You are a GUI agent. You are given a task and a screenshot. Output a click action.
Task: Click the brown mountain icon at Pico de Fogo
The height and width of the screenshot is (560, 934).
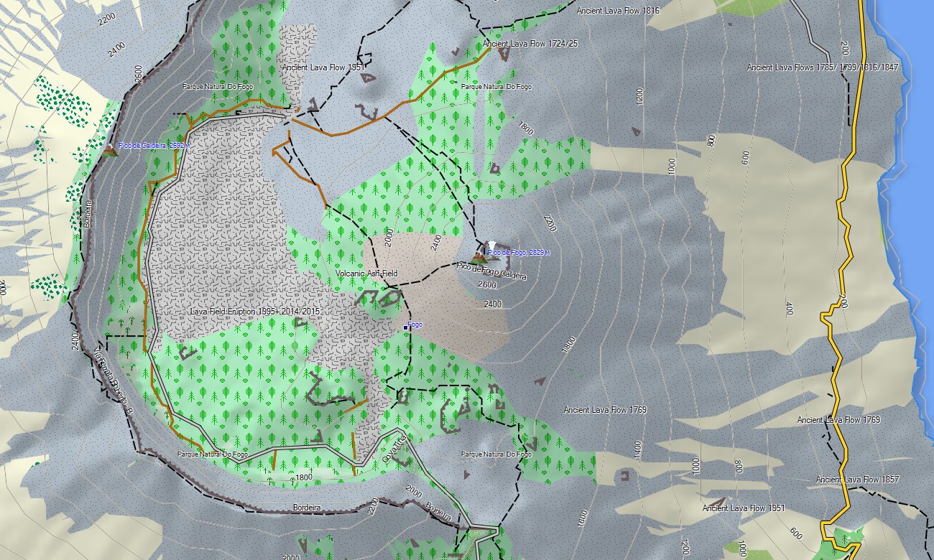click(478, 256)
